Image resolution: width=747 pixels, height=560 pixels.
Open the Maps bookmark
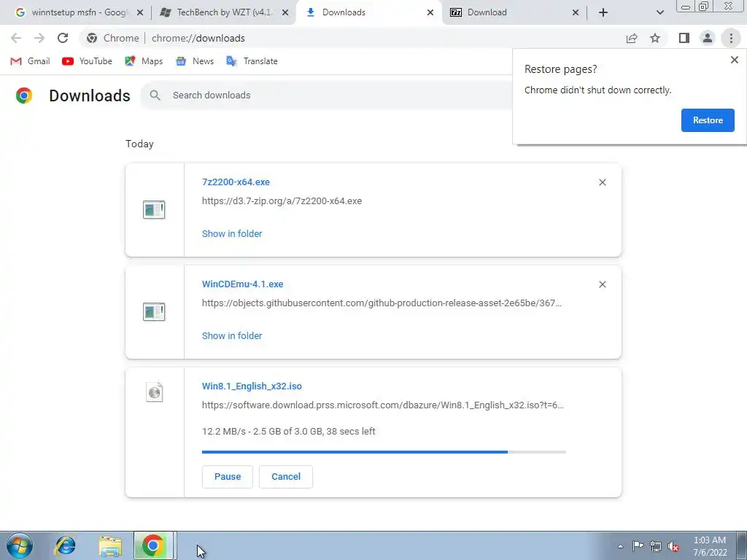[144, 61]
